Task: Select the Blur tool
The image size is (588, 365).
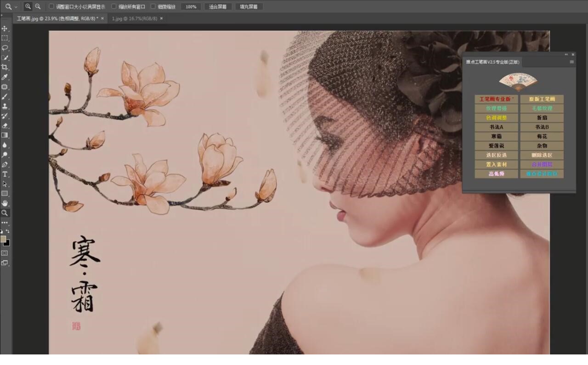Action: pos(5,145)
